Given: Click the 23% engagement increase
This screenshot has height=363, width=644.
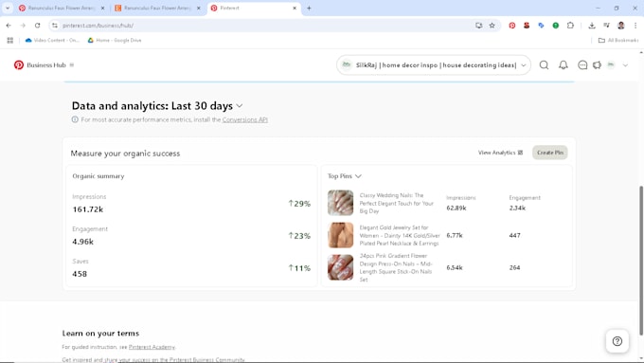Looking at the screenshot, I should [x=299, y=236].
